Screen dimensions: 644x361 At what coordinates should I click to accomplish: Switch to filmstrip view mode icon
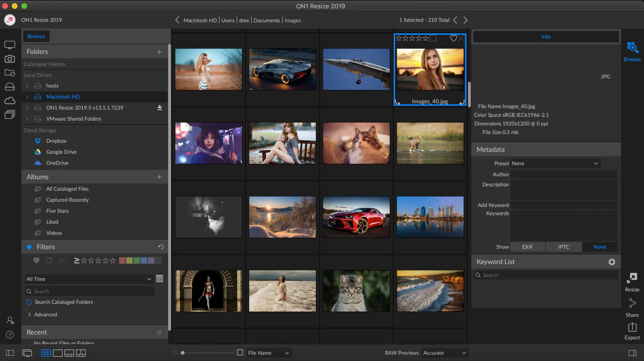pyautogui.click(x=69, y=353)
